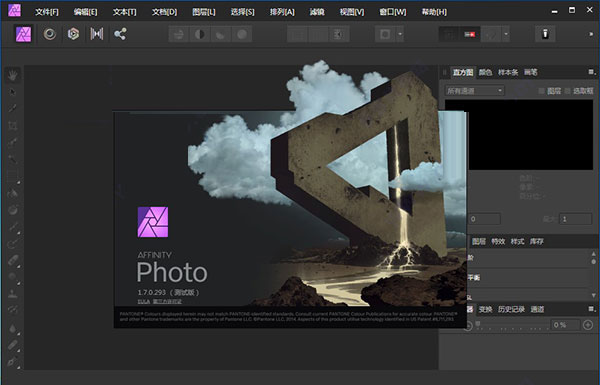
Task: Switch to the 样式 tab
Action: tap(517, 241)
